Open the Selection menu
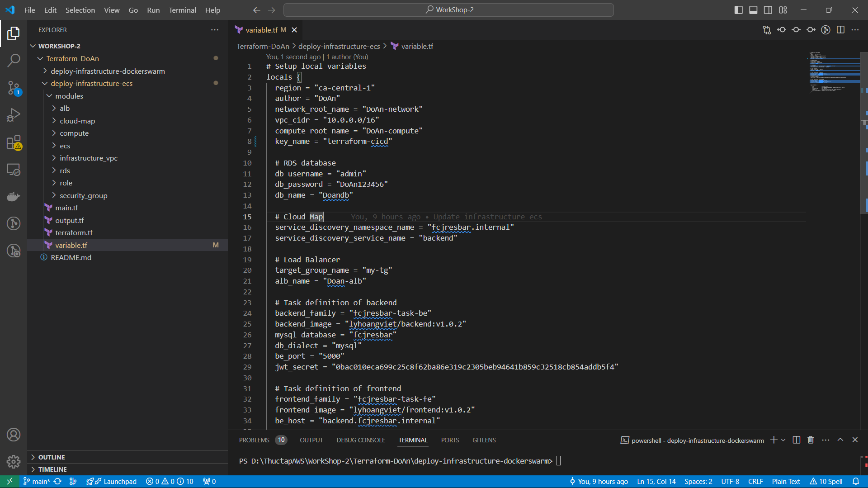Image resolution: width=868 pixels, height=488 pixels. 80,10
